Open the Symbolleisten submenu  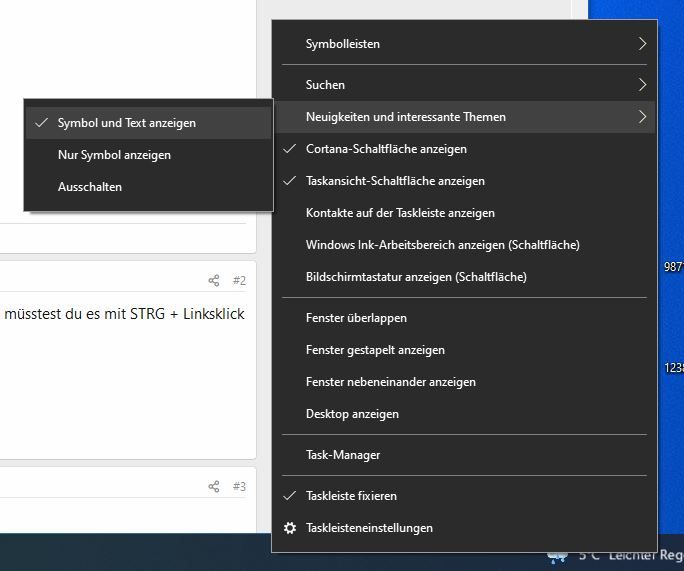click(x=465, y=44)
